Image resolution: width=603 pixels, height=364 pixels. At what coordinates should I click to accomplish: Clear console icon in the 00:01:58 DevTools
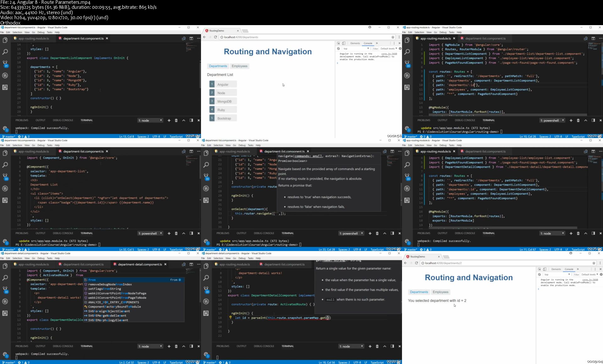pyautogui.click(x=338, y=49)
